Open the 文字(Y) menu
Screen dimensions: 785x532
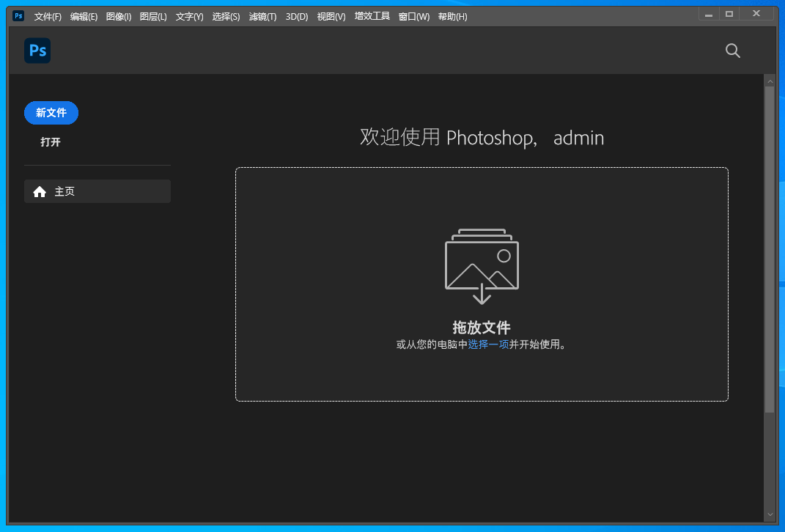click(190, 16)
